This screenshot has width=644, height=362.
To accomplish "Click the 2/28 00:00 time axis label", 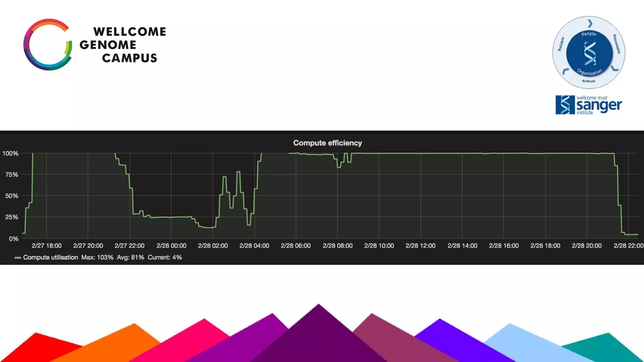I will [x=171, y=246].
